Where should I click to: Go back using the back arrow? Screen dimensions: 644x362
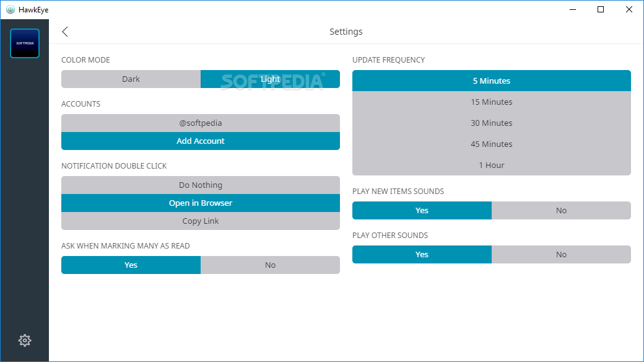tap(65, 32)
